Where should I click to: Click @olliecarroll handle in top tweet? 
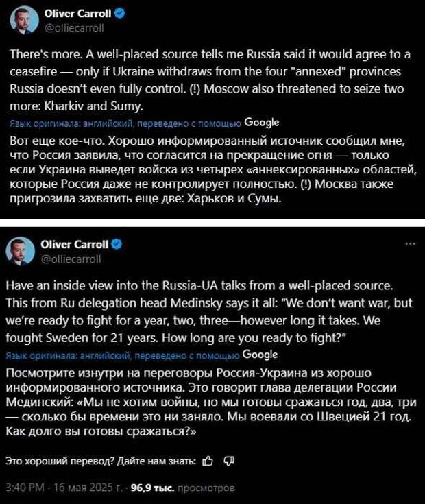tap(74, 28)
